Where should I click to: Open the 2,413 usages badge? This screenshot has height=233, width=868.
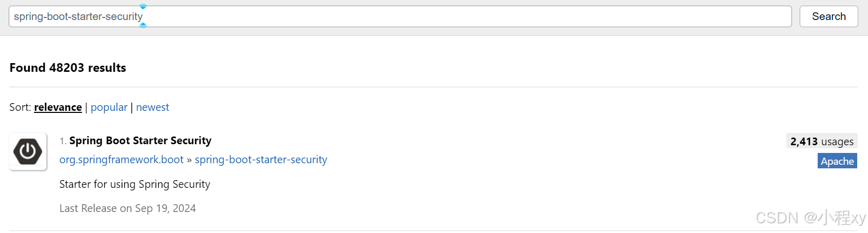822,141
